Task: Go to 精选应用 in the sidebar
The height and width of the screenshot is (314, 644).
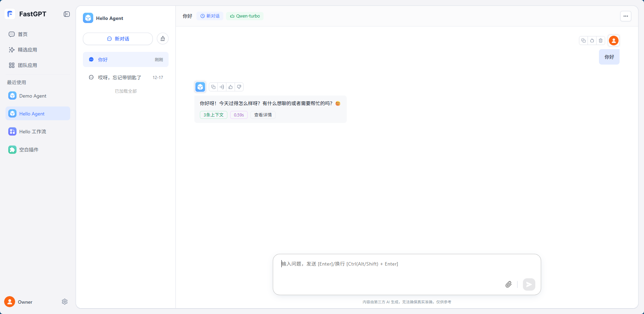Action: pos(28,50)
